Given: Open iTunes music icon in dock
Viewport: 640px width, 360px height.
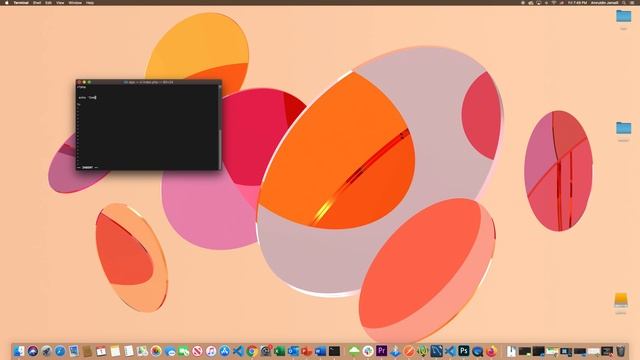Looking at the screenshot, I should [x=211, y=351].
